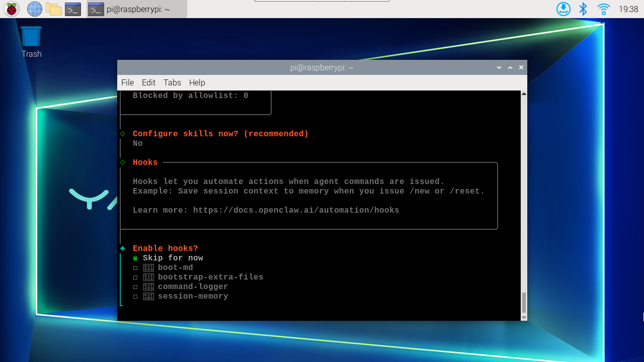This screenshot has height=362, width=644.
Task: Launch a new terminal from the panel
Action: pyautogui.click(x=73, y=9)
